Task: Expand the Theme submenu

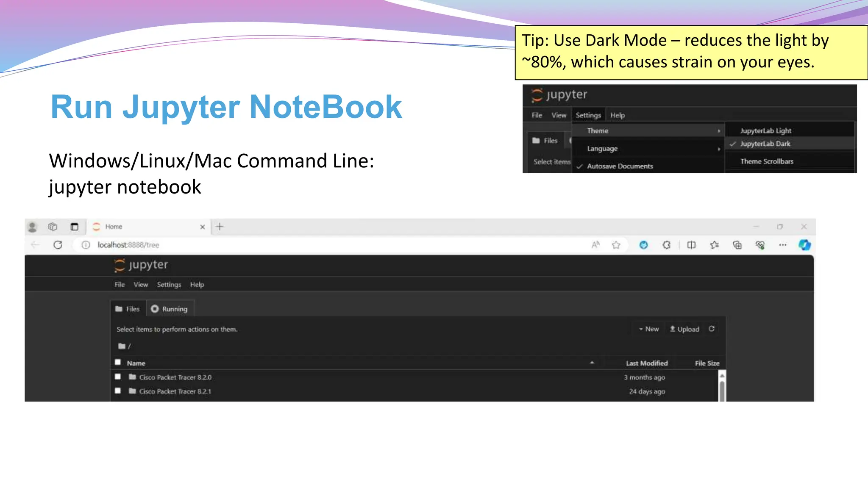Action: 648,131
